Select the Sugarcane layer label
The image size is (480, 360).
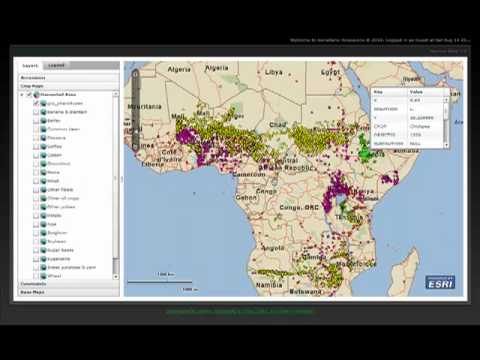(59, 259)
